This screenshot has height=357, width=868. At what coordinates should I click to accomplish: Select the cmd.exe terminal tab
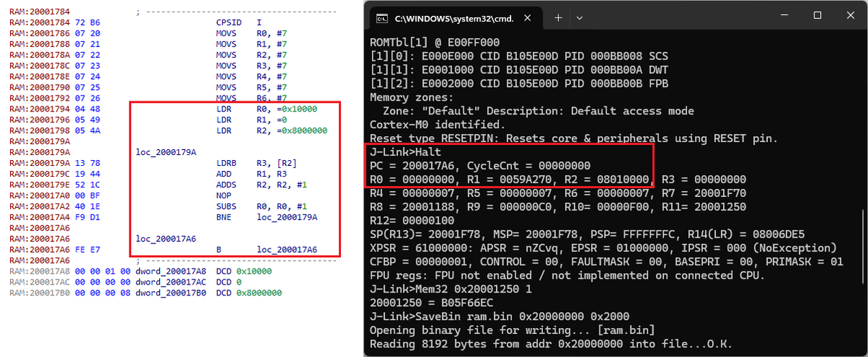tap(455, 17)
